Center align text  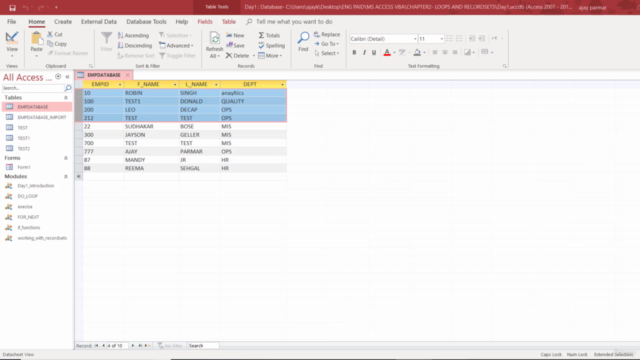[445, 52]
